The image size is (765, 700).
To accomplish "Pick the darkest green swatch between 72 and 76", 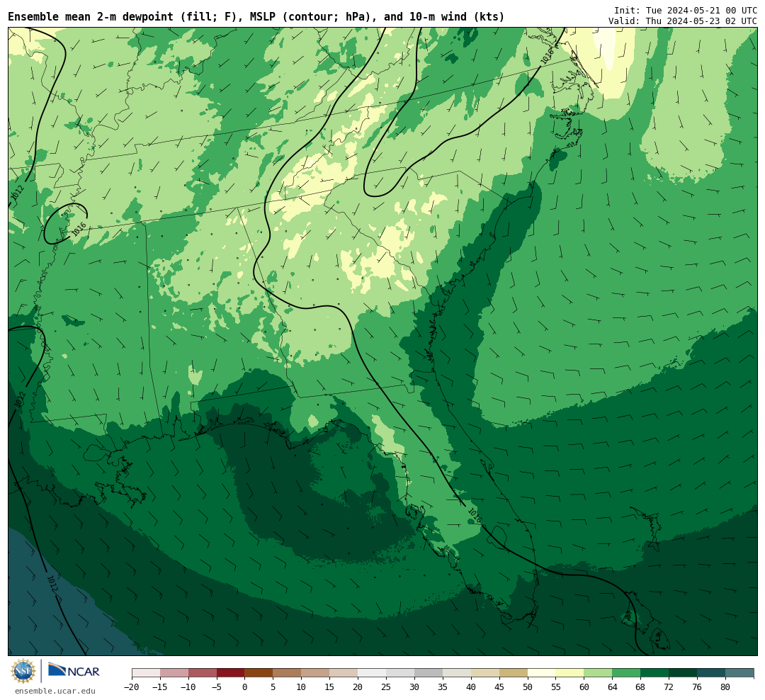I will pyautogui.click(x=684, y=673).
